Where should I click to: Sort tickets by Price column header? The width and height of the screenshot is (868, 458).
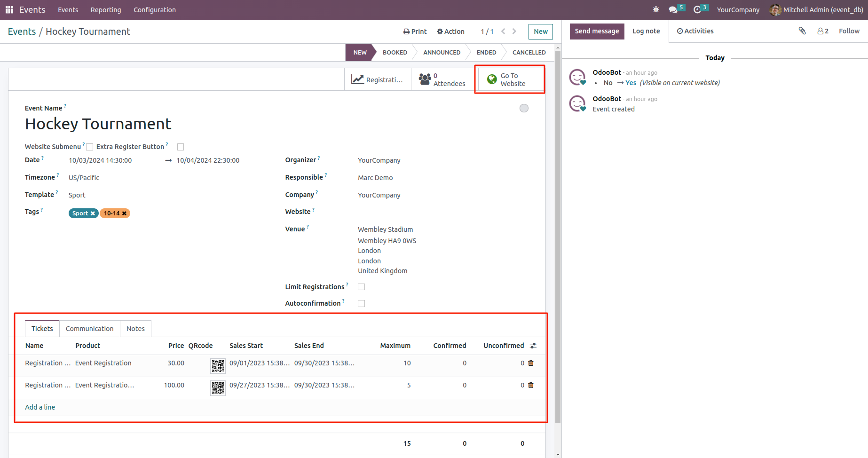coord(176,346)
